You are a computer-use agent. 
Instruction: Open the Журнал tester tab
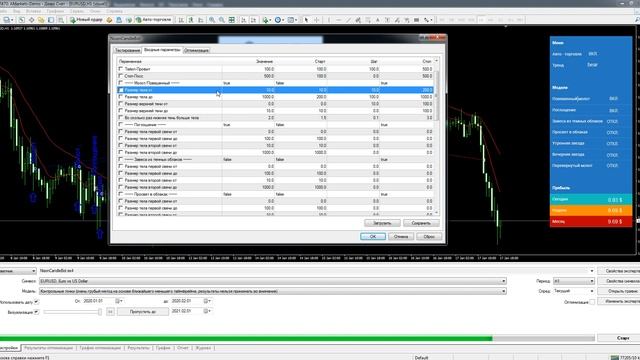tap(203, 348)
